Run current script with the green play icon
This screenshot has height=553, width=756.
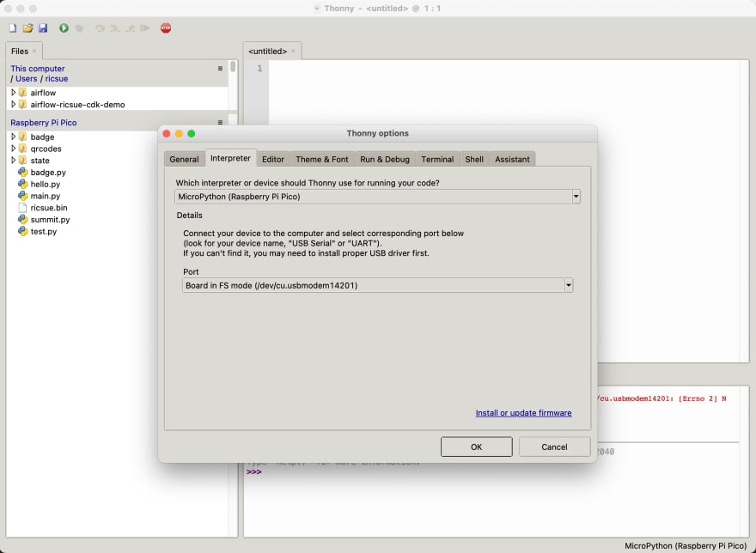[x=64, y=28]
